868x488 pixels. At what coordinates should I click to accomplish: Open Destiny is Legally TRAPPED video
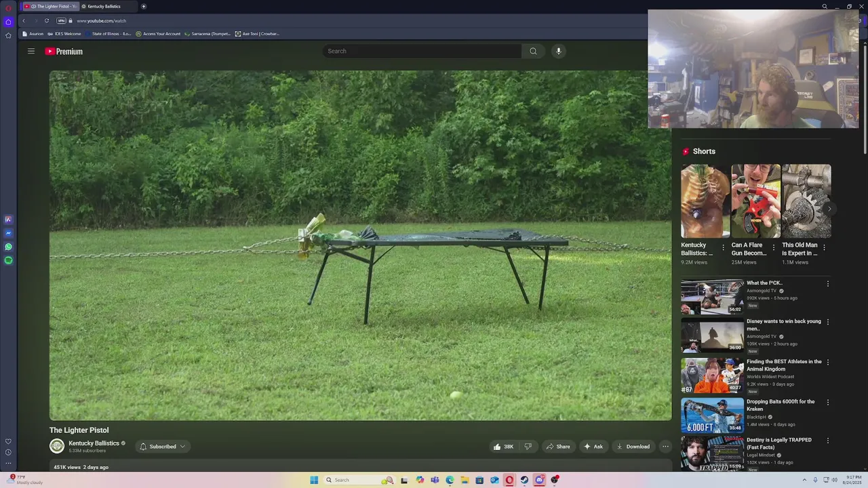click(x=779, y=443)
